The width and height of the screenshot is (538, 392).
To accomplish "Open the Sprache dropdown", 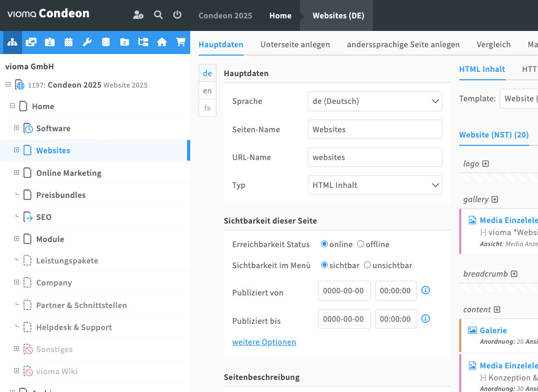I will (375, 101).
